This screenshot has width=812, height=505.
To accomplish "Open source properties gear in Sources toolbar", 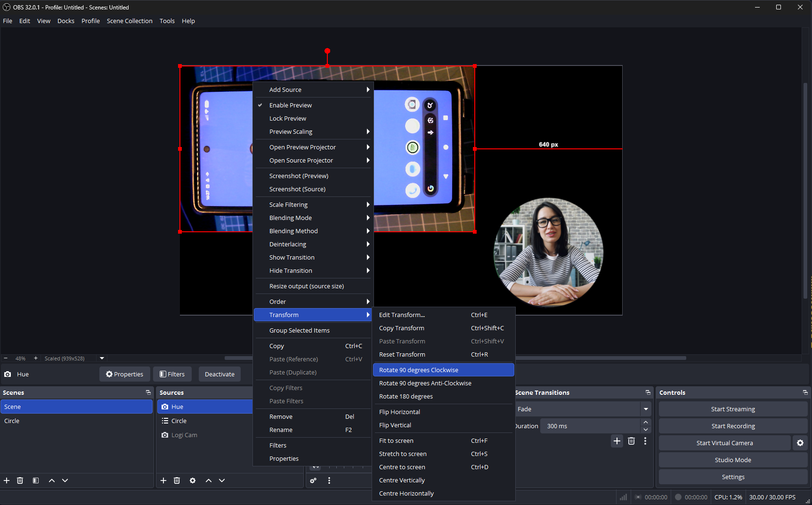I will (193, 481).
